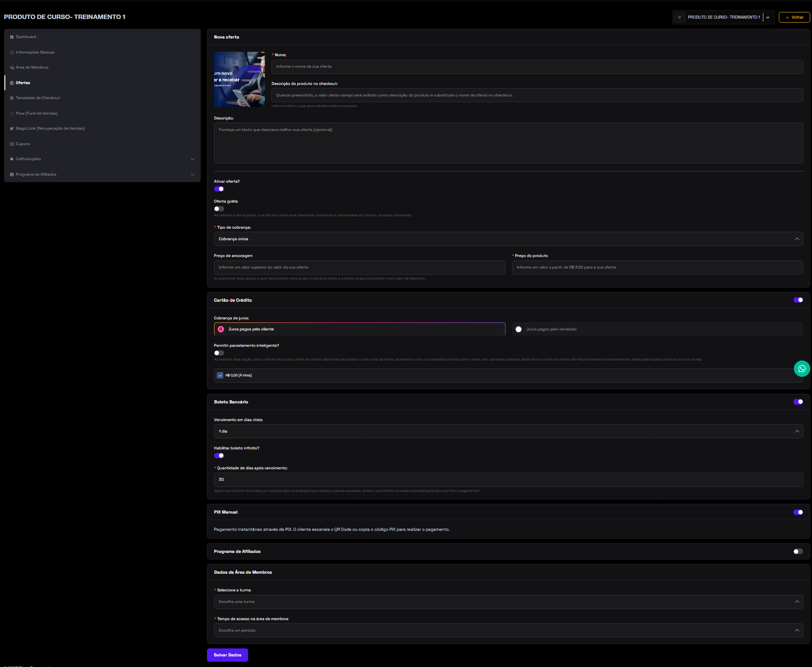Click the Dashboard grid icon in sidebar

click(12, 37)
